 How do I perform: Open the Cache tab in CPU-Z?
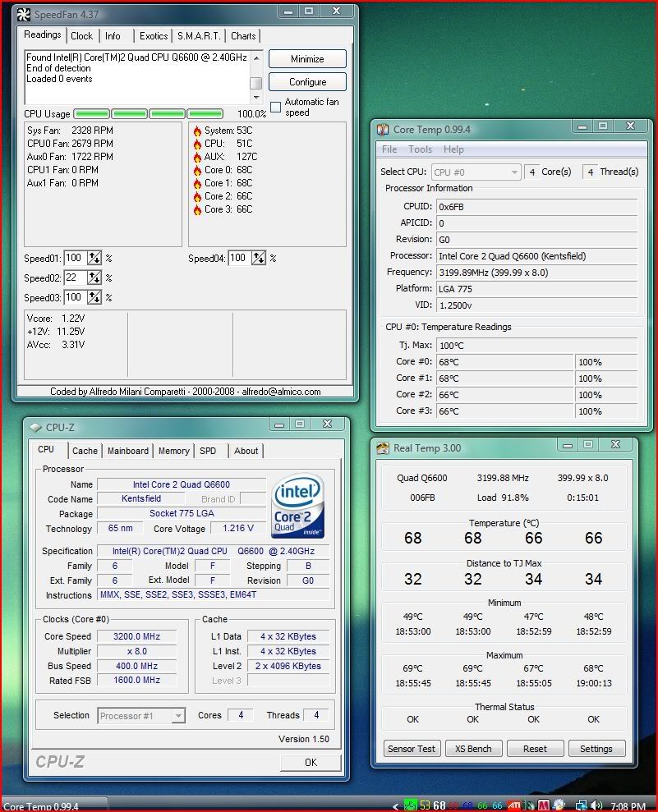click(x=85, y=451)
